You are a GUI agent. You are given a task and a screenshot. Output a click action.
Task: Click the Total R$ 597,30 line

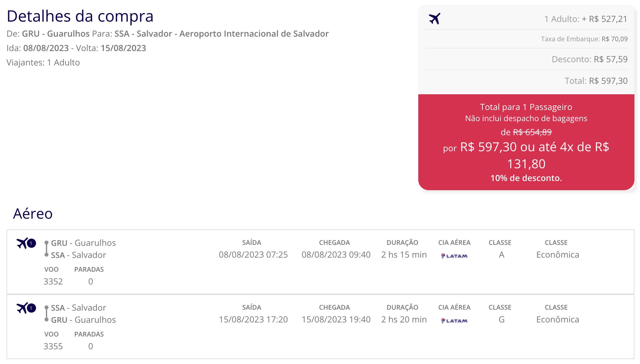pyautogui.click(x=596, y=81)
